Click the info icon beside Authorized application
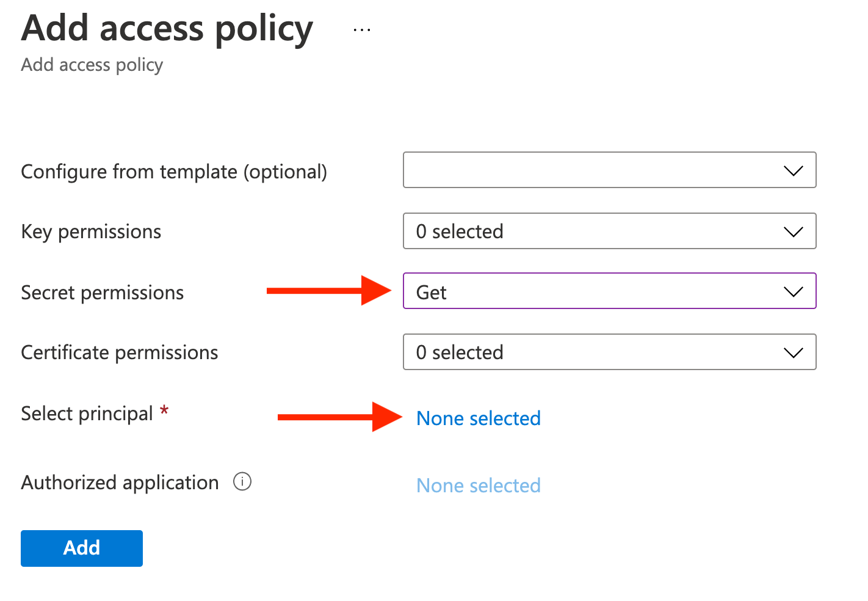The width and height of the screenshot is (868, 601). tap(242, 482)
